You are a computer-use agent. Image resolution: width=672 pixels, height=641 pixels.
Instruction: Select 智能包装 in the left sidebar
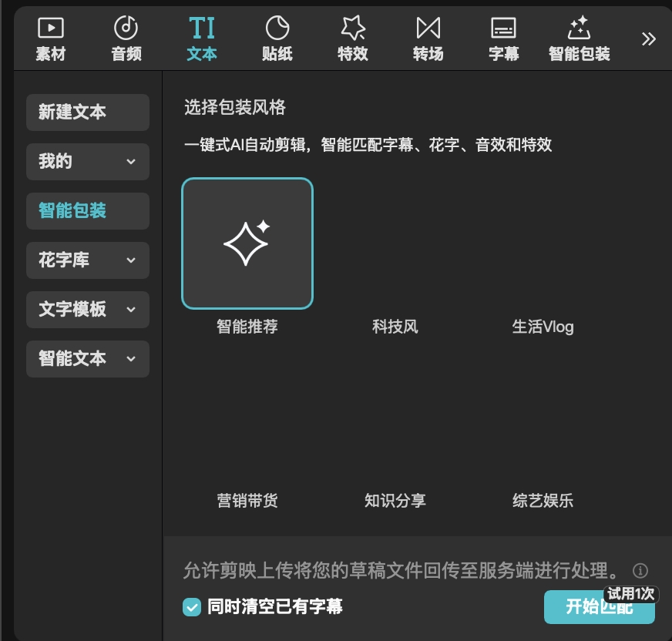click(x=88, y=211)
